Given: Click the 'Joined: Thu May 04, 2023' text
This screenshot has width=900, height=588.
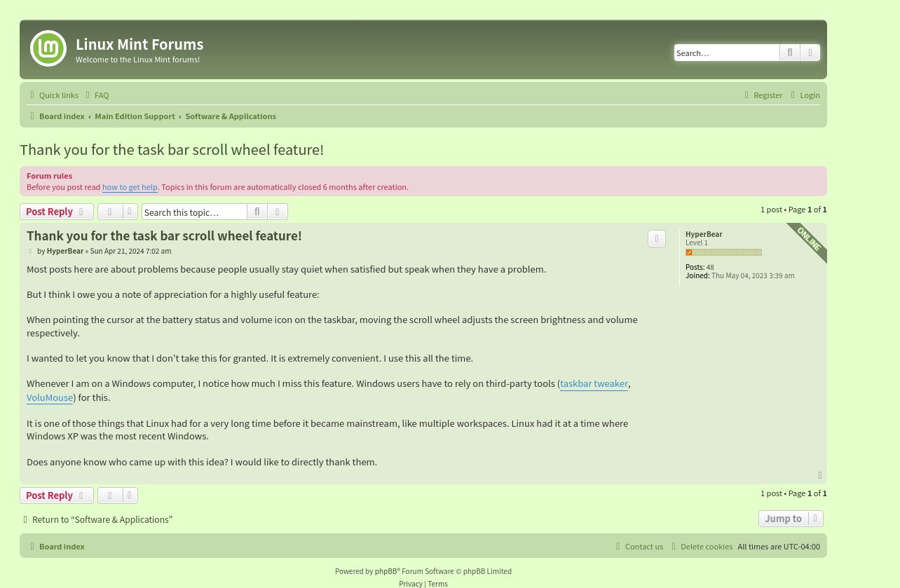Looking at the screenshot, I should (x=740, y=275).
